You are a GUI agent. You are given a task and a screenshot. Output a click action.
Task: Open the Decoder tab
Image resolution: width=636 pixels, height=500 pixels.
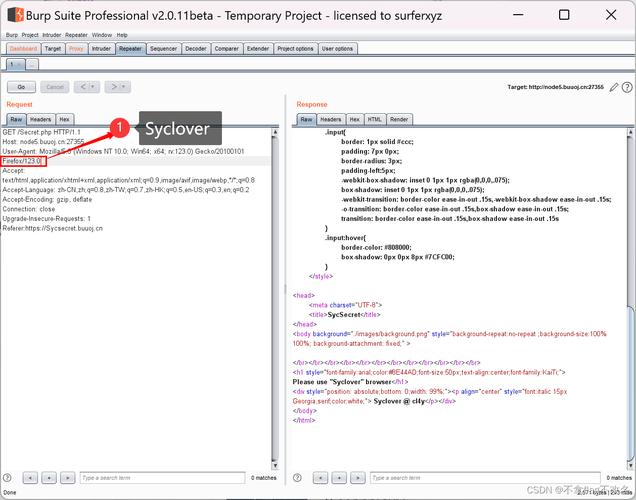(x=196, y=48)
